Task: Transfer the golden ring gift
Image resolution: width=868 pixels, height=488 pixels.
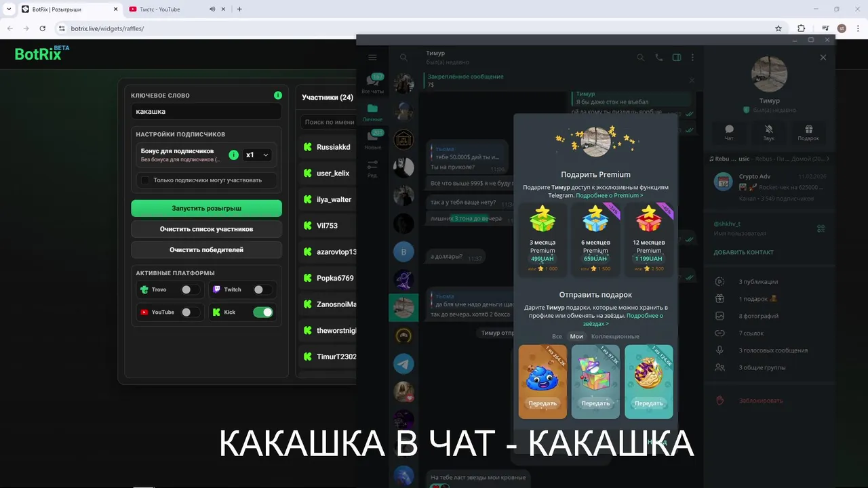Action: click(x=648, y=403)
